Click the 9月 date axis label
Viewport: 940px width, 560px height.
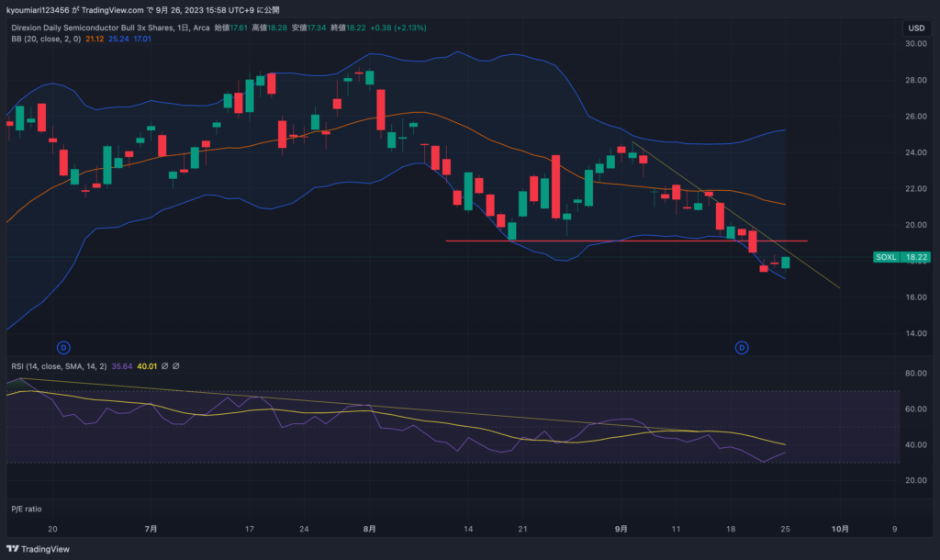coord(621,529)
